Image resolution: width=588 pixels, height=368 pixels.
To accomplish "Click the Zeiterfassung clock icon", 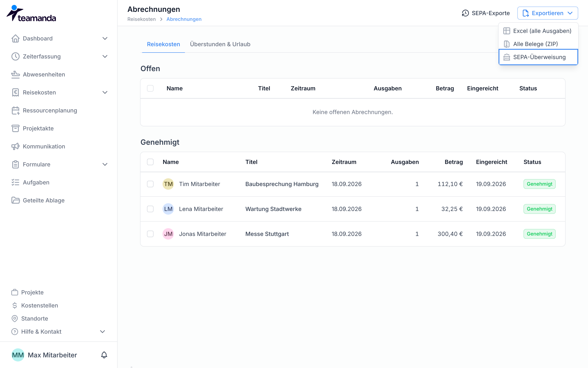I will pyautogui.click(x=15, y=56).
